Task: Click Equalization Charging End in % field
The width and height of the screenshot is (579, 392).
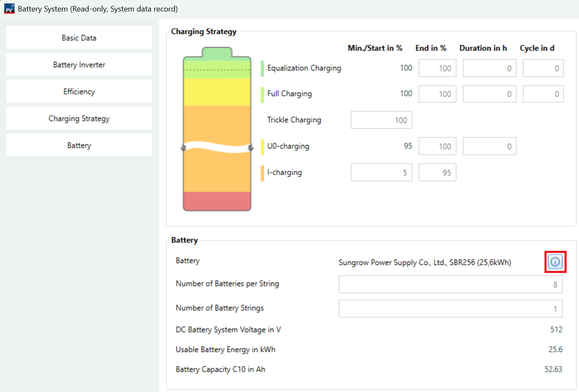Action: [x=437, y=68]
